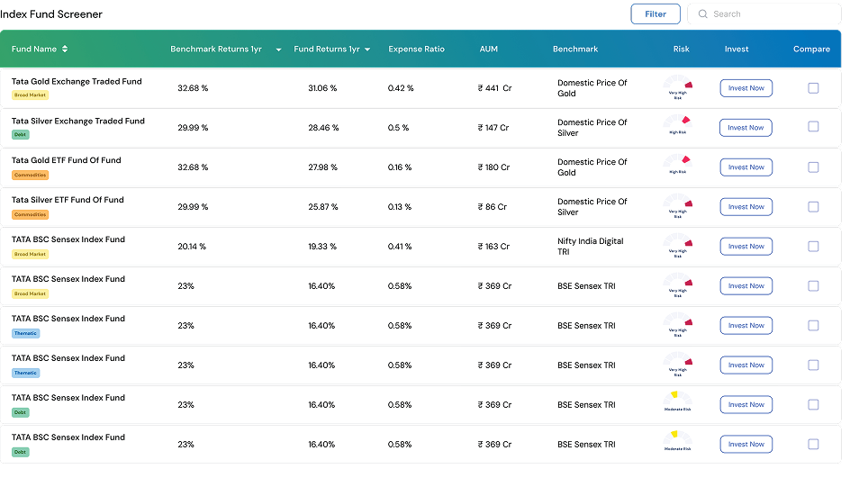Viewport: 868px width, 487px height.
Task: Click Debt tag under Tata Silver Exchange Traded Fund
Action: tap(21, 134)
